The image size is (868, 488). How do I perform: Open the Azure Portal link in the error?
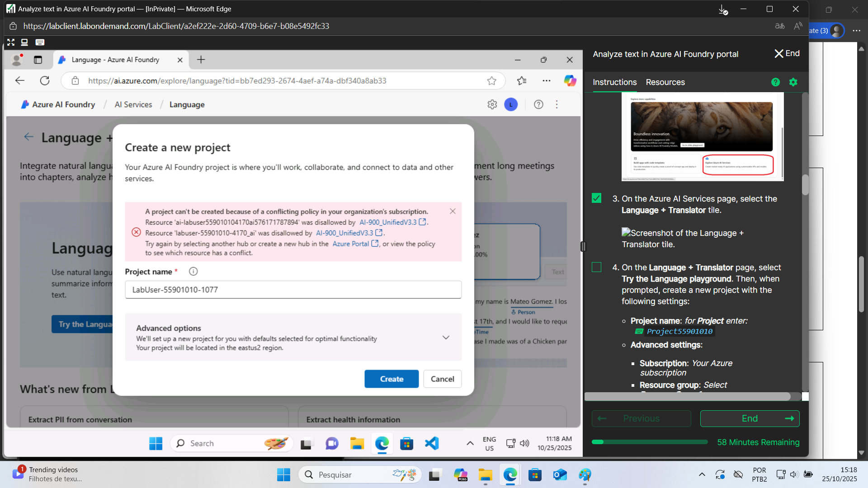coord(355,244)
